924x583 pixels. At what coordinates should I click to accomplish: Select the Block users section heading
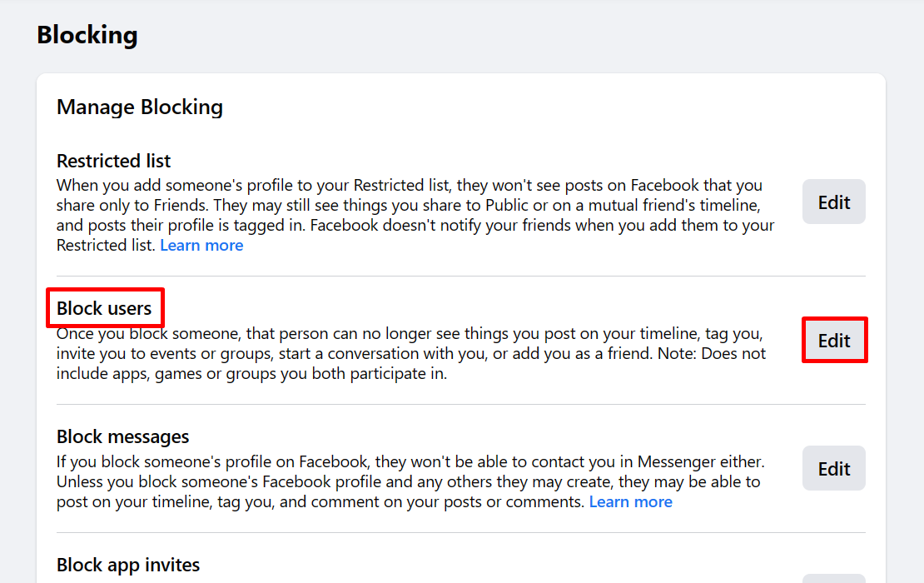click(x=105, y=307)
